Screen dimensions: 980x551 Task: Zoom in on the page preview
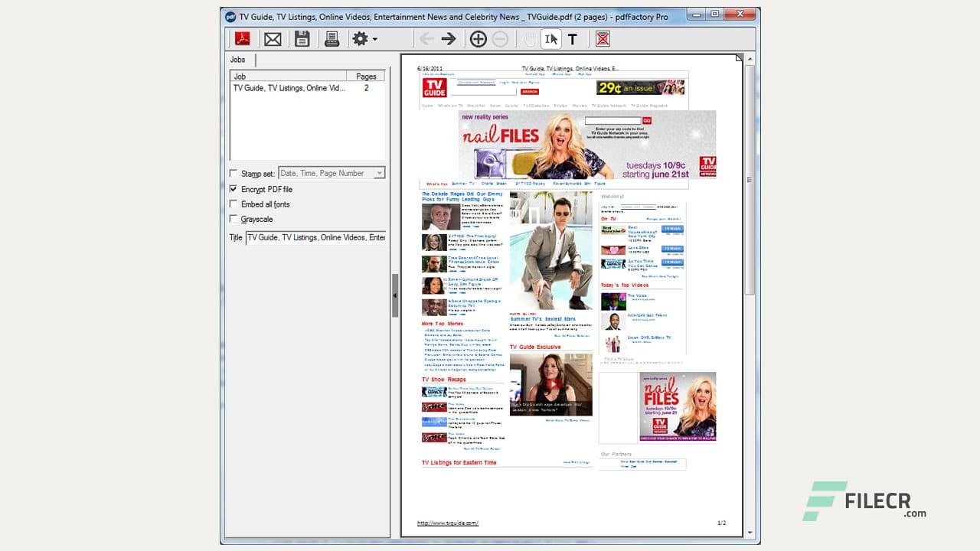pos(477,38)
